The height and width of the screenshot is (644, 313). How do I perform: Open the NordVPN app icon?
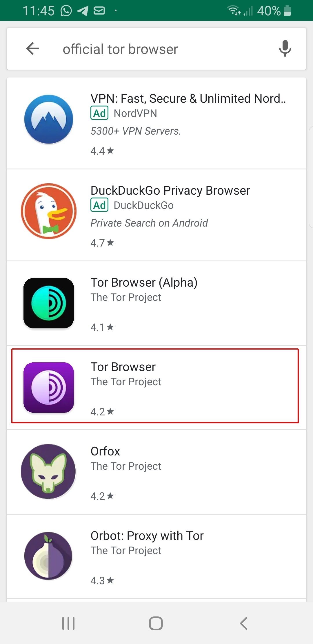(x=49, y=119)
